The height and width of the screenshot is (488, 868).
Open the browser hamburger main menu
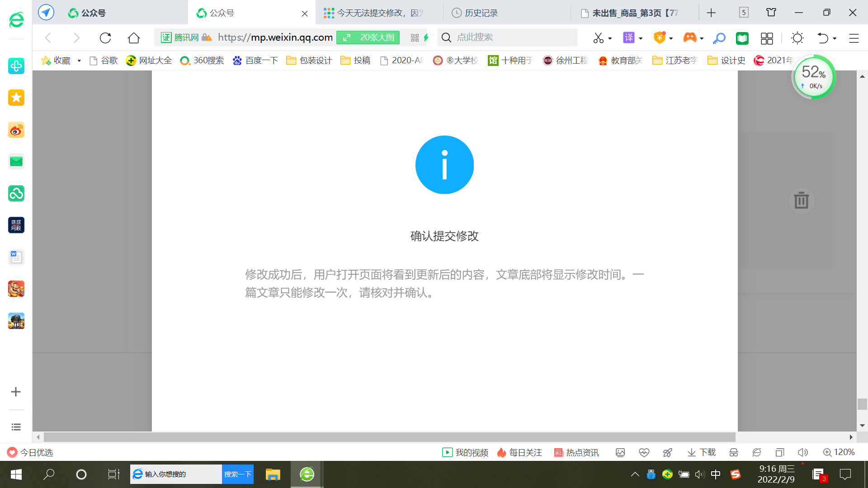[854, 38]
